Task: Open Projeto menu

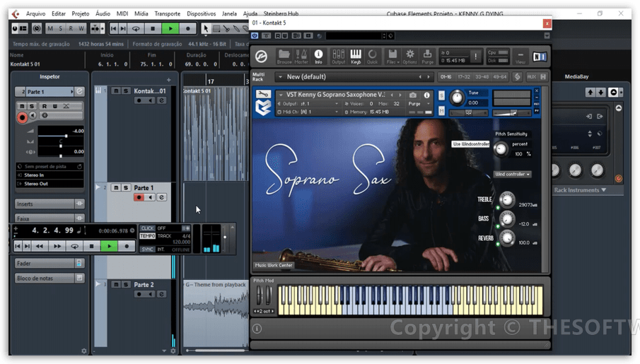Action: [81, 13]
